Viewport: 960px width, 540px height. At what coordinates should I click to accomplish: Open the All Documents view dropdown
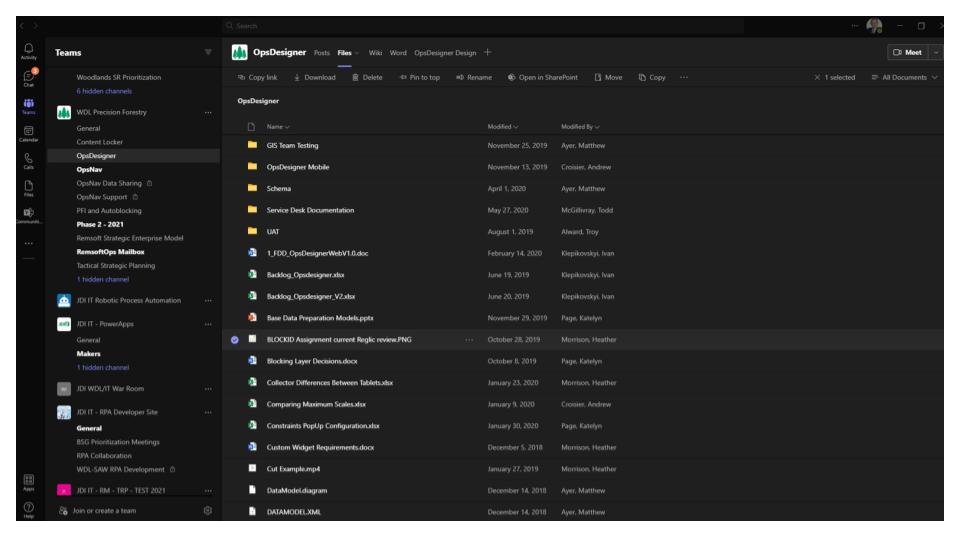pyautogui.click(x=904, y=78)
